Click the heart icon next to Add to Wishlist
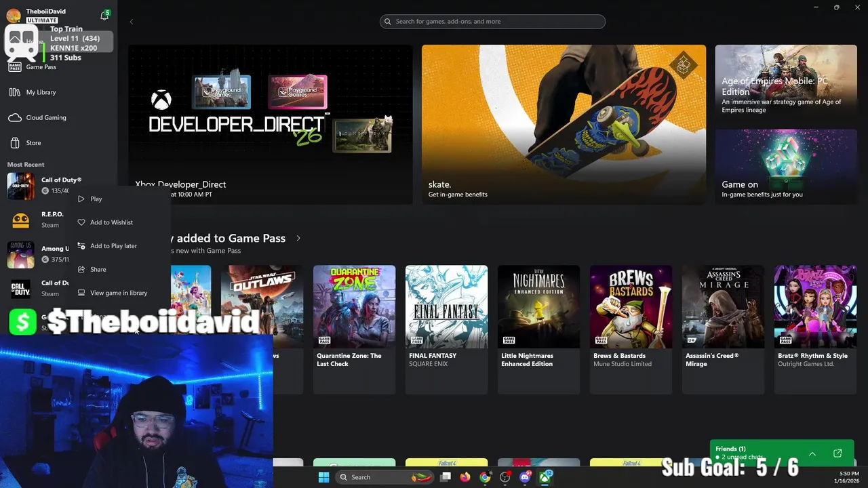Screen dimensions: 868x488 pyautogui.click(x=81, y=222)
